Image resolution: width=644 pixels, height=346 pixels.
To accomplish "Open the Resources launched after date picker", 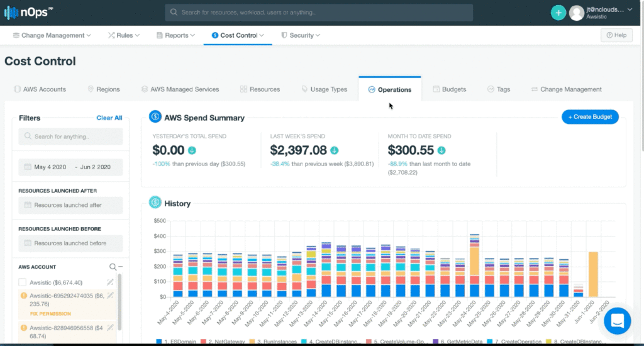I will click(x=70, y=205).
